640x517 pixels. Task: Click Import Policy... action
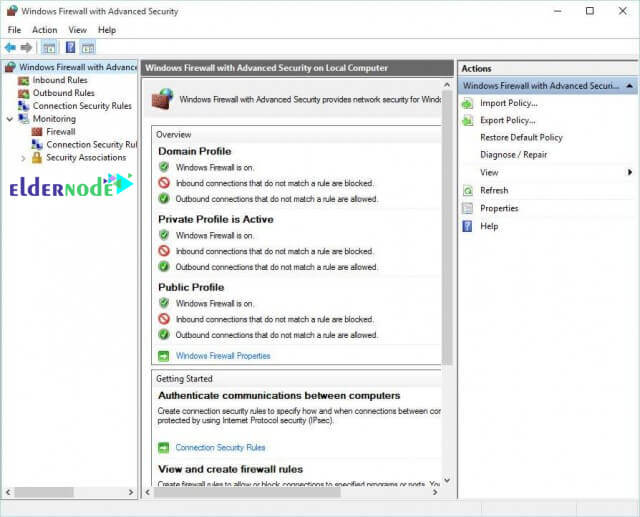pos(509,104)
